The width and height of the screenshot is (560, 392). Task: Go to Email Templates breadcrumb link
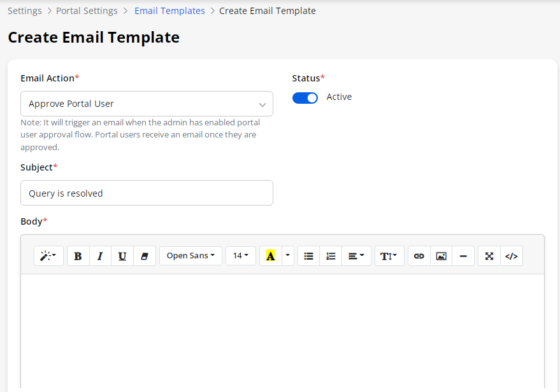point(169,11)
